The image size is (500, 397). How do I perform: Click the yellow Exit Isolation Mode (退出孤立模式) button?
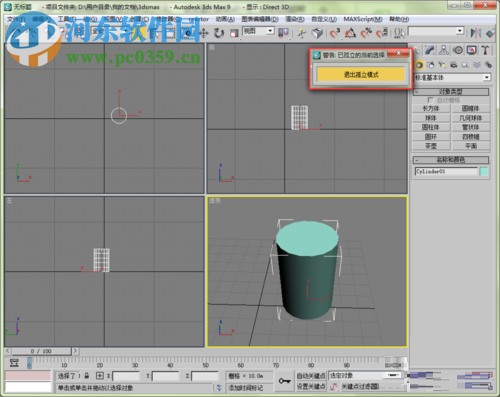(x=361, y=74)
